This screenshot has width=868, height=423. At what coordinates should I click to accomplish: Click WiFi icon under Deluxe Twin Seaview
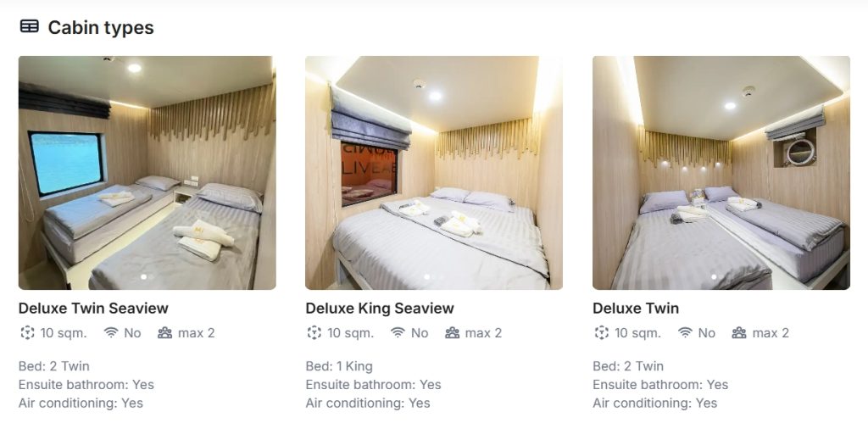tap(111, 333)
